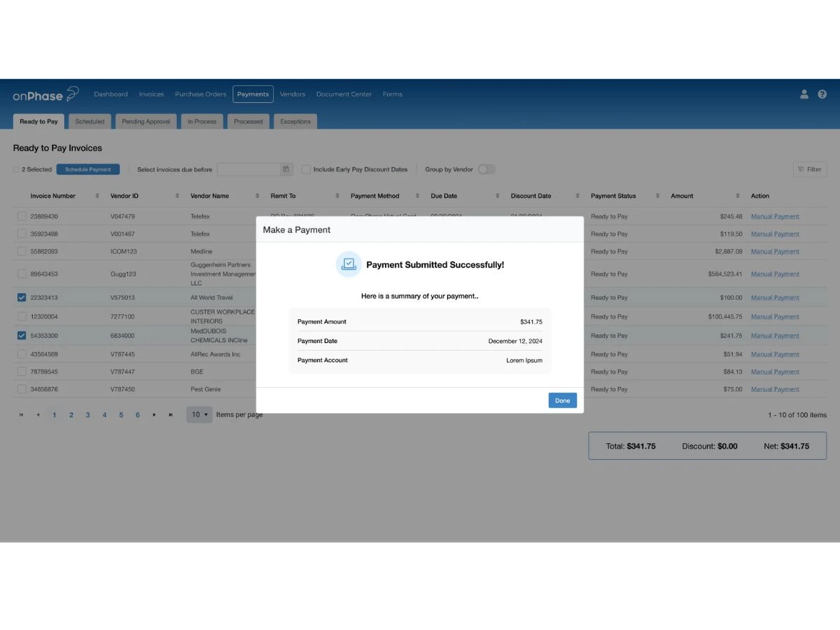840x630 pixels.
Task: Sort by Payment Method column arrows
Action: tap(418, 196)
